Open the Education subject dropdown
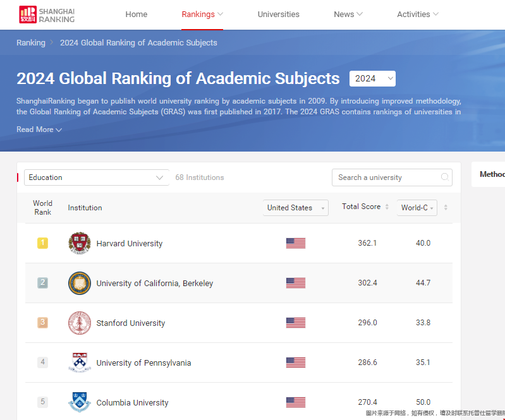Screen dimensions: 505x420 point(96,177)
